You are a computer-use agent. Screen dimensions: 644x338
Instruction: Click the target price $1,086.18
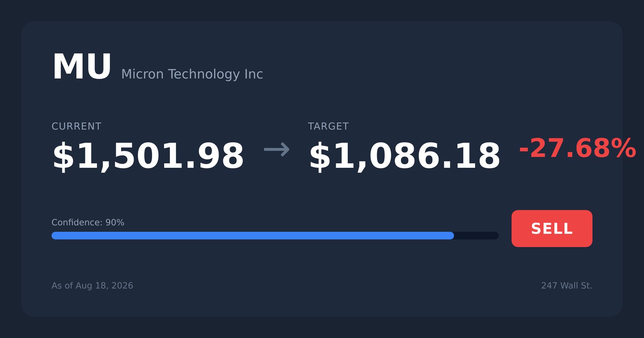405,156
